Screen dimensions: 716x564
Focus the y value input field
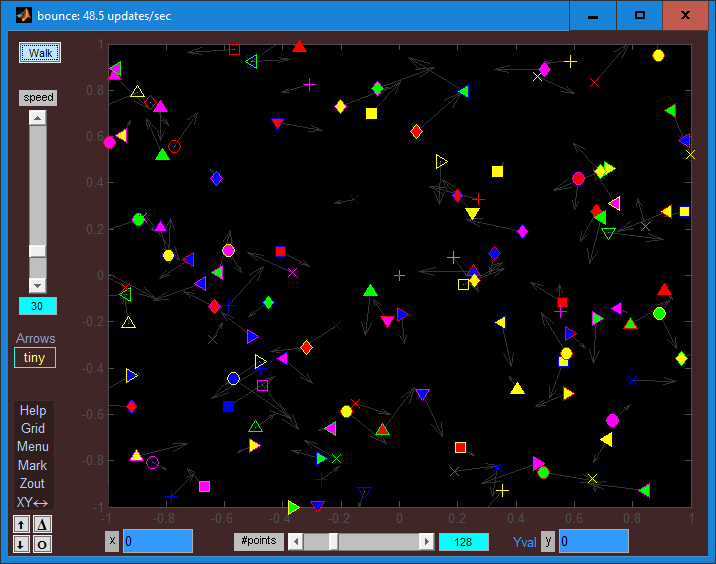[594, 541]
